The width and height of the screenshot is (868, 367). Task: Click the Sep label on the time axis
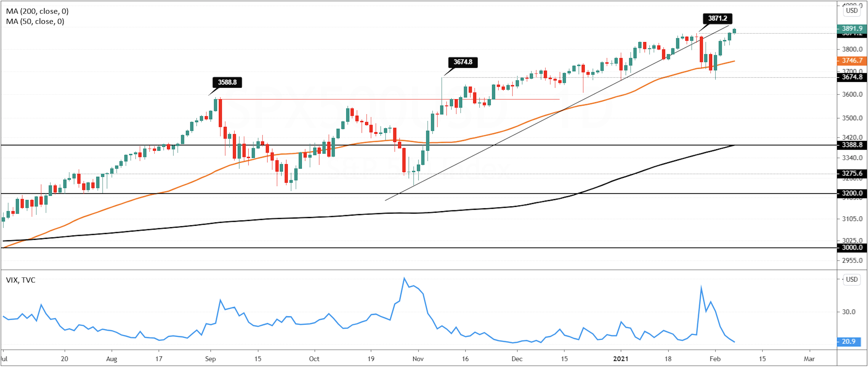(x=210, y=359)
